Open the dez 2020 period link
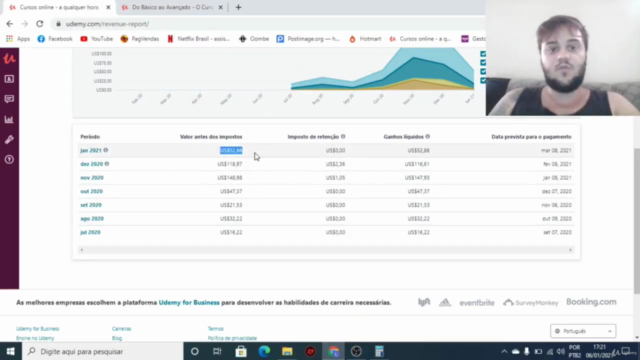Image resolution: width=640 pixels, height=360 pixels. pyautogui.click(x=91, y=164)
